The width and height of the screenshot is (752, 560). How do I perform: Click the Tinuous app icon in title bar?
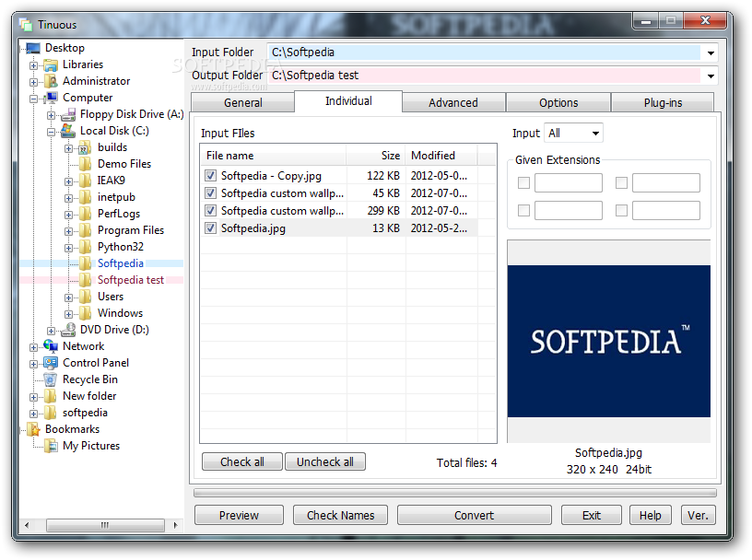coord(26,25)
